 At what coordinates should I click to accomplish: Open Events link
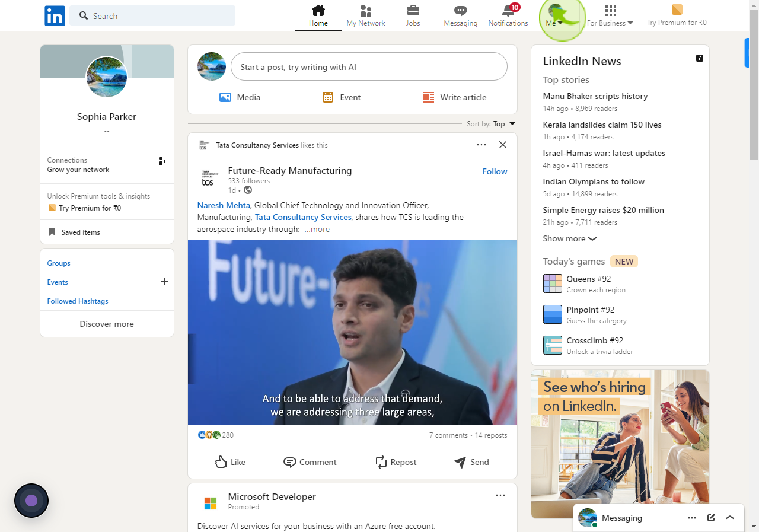point(58,282)
